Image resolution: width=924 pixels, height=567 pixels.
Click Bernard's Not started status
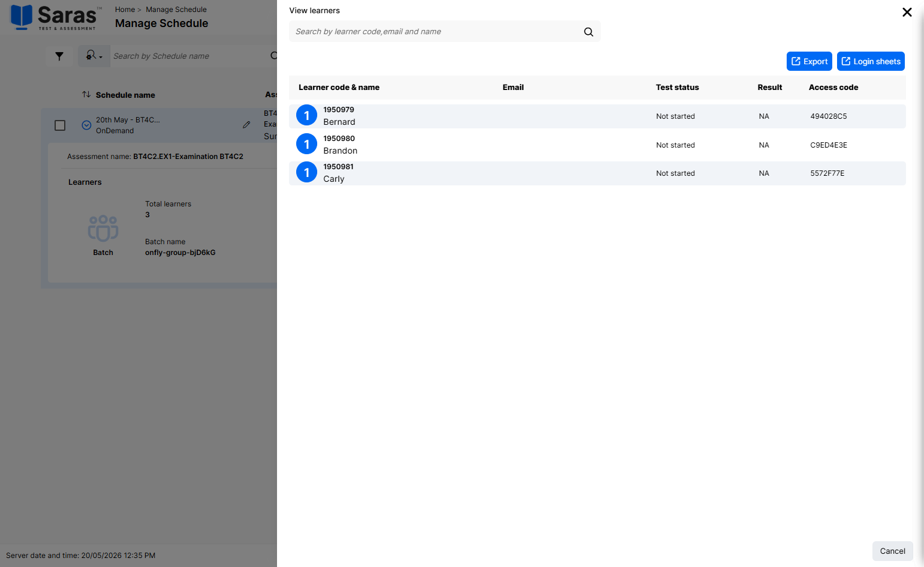pyautogui.click(x=676, y=116)
